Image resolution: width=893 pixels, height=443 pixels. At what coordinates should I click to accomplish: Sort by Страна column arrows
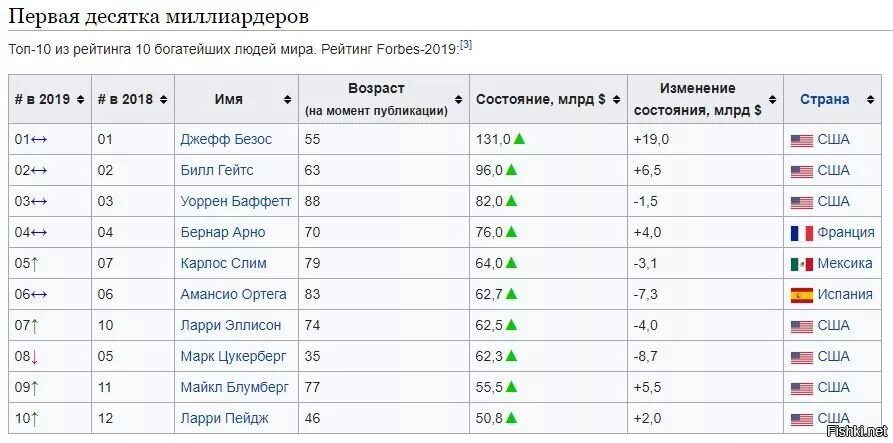pyautogui.click(x=870, y=100)
